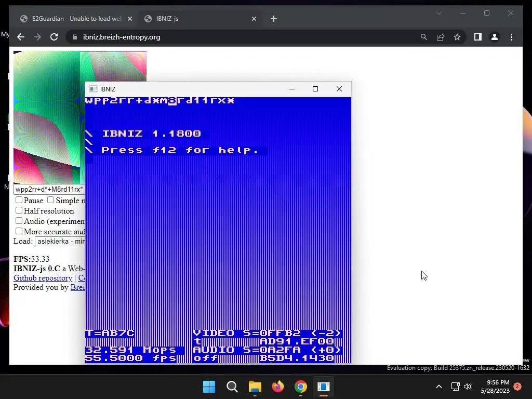Click the 55.5000 fps readout
The height and width of the screenshot is (399, 532).
[x=130, y=358]
